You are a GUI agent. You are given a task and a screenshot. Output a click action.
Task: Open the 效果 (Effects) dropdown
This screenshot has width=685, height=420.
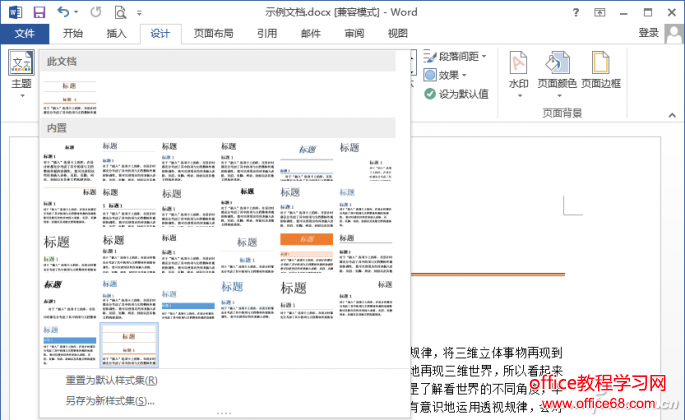click(445, 75)
